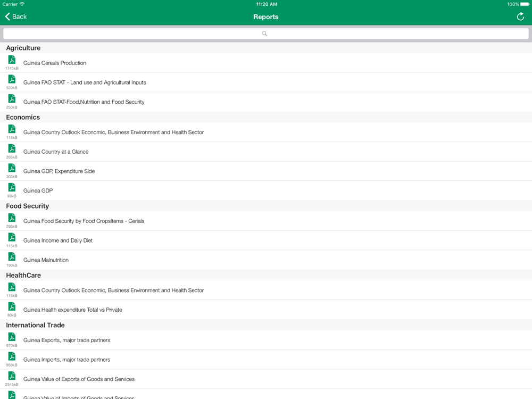532x399 pixels.
Task: Open PDF icon for Economics Country Outlook report
Action: 12,129
